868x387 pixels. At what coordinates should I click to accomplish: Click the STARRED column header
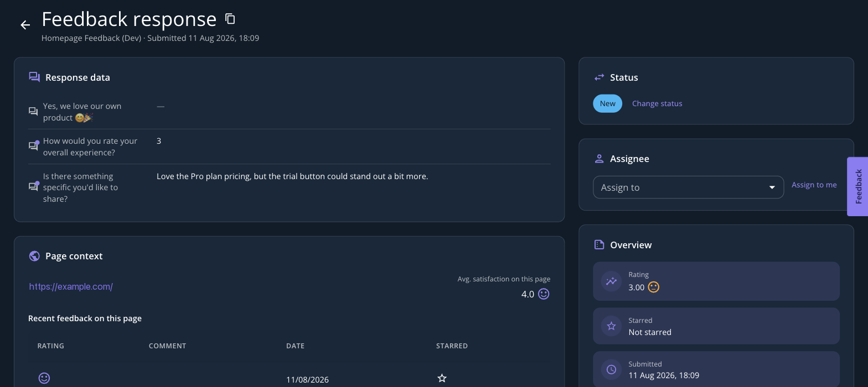coord(452,346)
